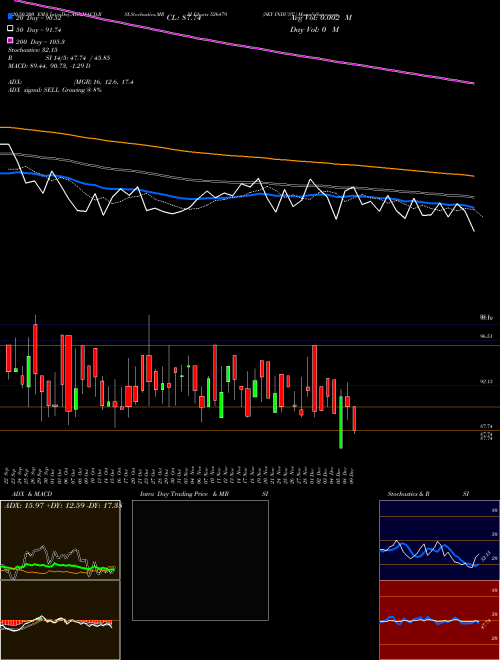Click the MACD values line in legend
Image resolution: width=500 pixels, height=660 pixels.
pos(49,66)
